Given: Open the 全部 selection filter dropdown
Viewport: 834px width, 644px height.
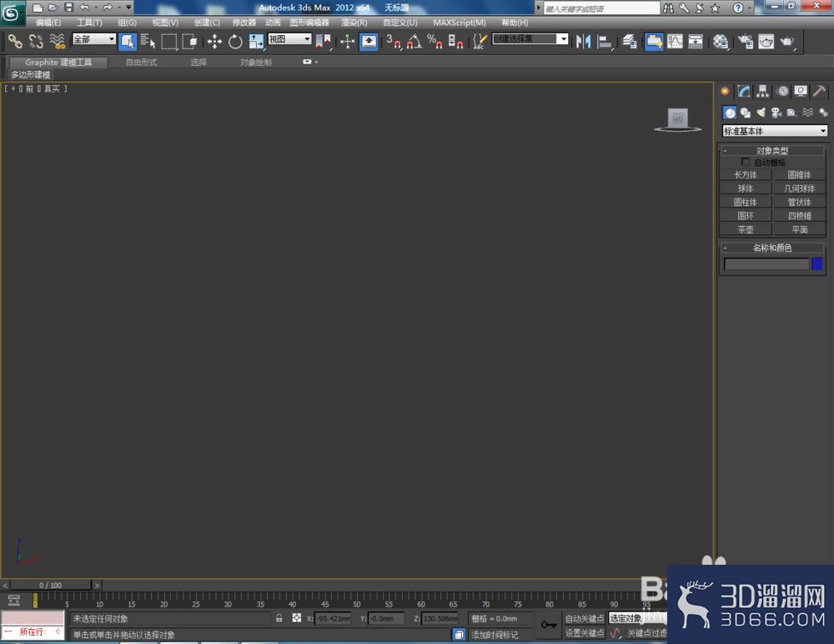Looking at the screenshot, I should point(94,39).
